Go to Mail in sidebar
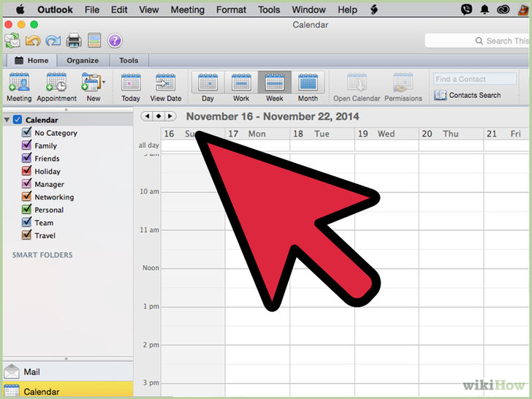 (68, 372)
